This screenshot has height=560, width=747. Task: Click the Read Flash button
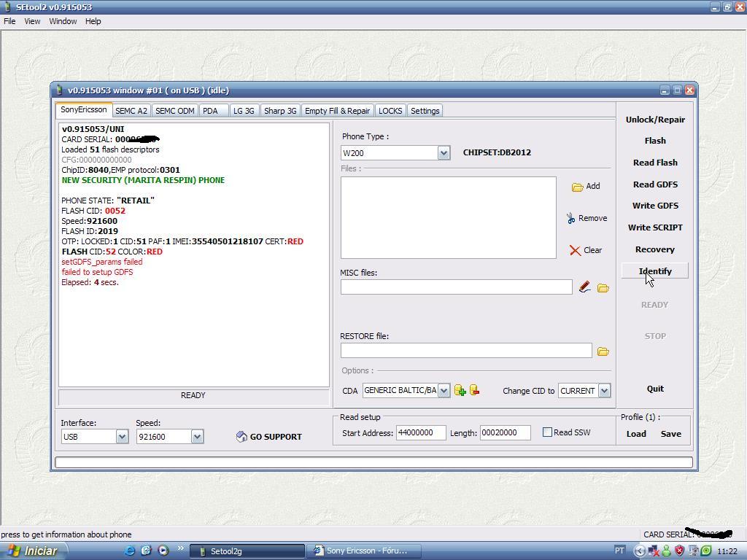pos(655,163)
